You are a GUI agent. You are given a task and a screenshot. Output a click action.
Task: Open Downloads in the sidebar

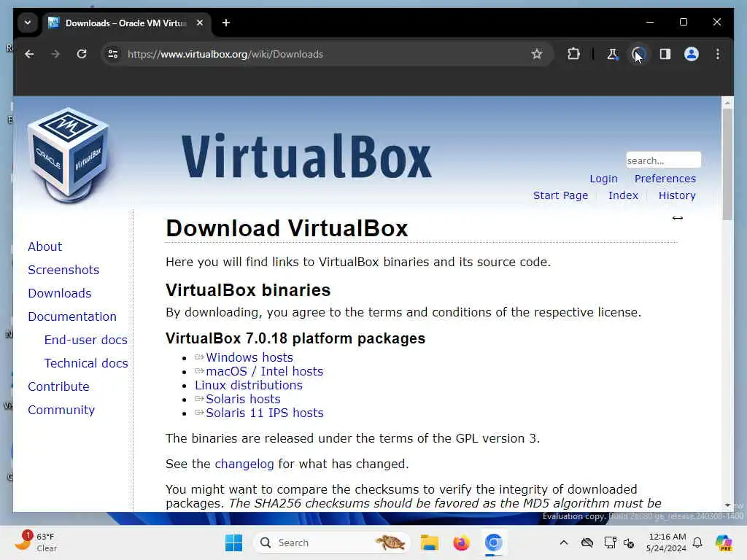coord(60,293)
